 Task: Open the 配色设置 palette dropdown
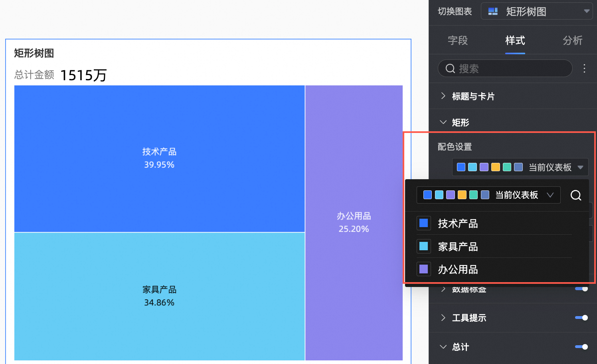520,167
